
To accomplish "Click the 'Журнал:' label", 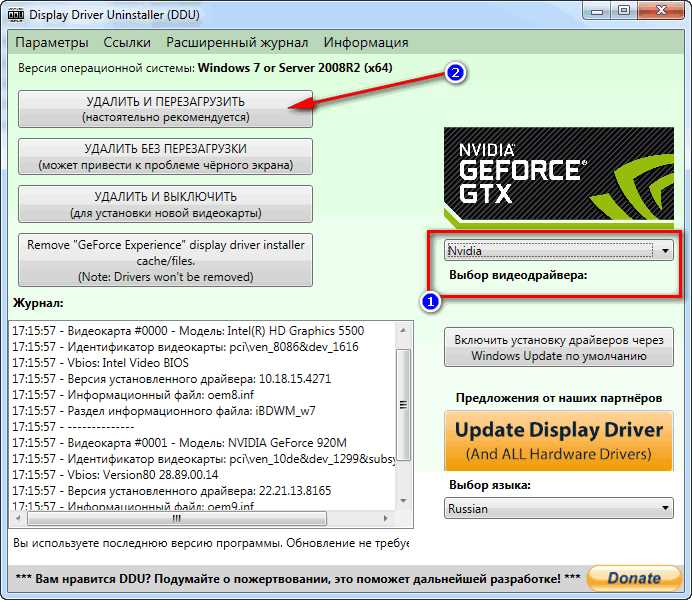I will click(38, 303).
